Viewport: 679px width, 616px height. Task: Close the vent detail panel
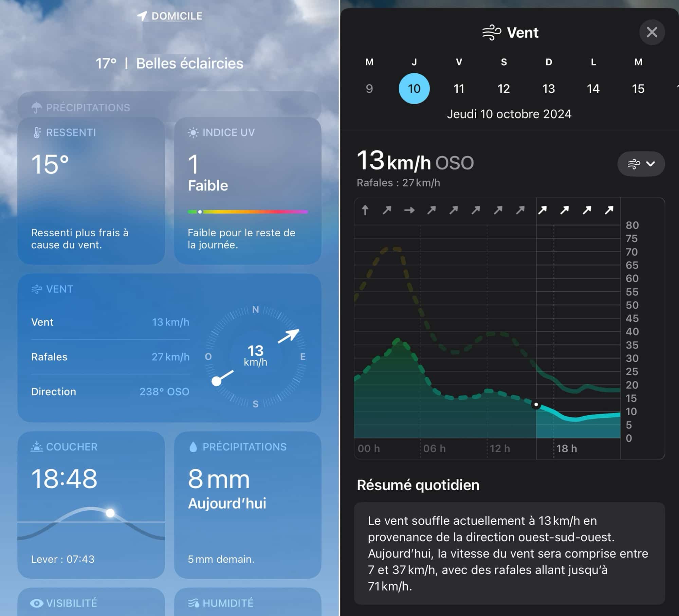[652, 32]
